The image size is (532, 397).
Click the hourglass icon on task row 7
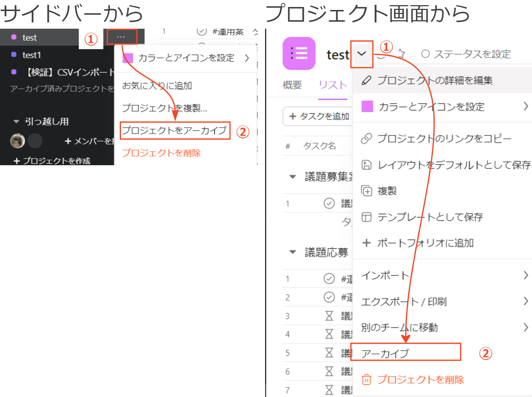click(329, 390)
